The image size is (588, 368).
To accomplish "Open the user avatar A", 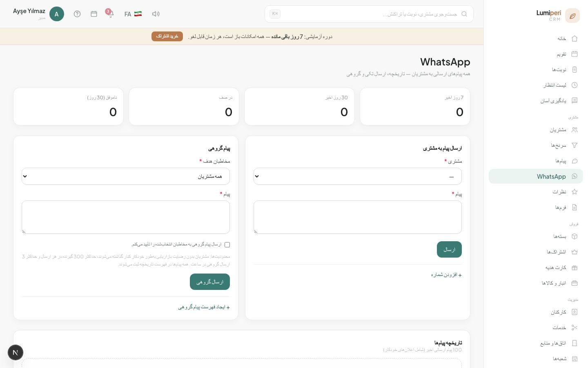I will pos(57,14).
